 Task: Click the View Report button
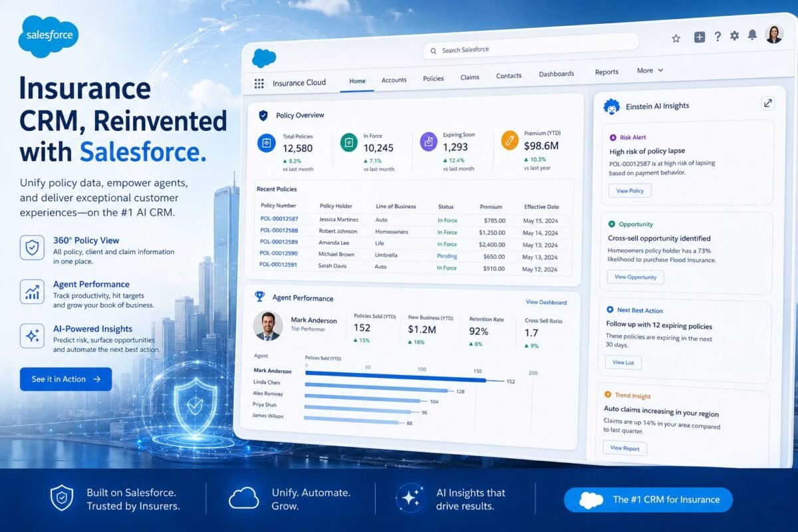click(624, 448)
